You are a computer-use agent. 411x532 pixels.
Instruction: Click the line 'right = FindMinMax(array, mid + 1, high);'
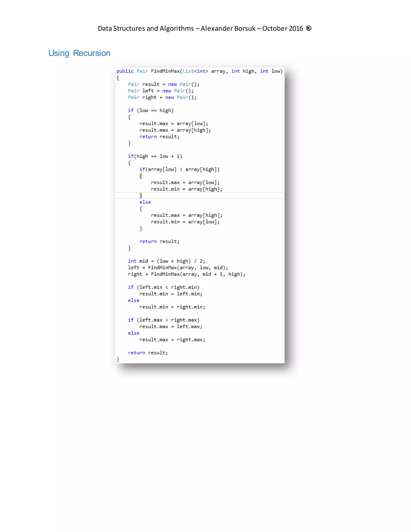pyautogui.click(x=186, y=274)
